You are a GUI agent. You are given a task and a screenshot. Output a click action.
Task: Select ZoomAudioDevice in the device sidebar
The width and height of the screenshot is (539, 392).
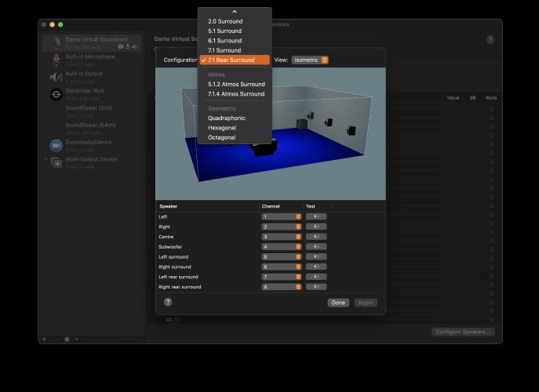pyautogui.click(x=89, y=143)
